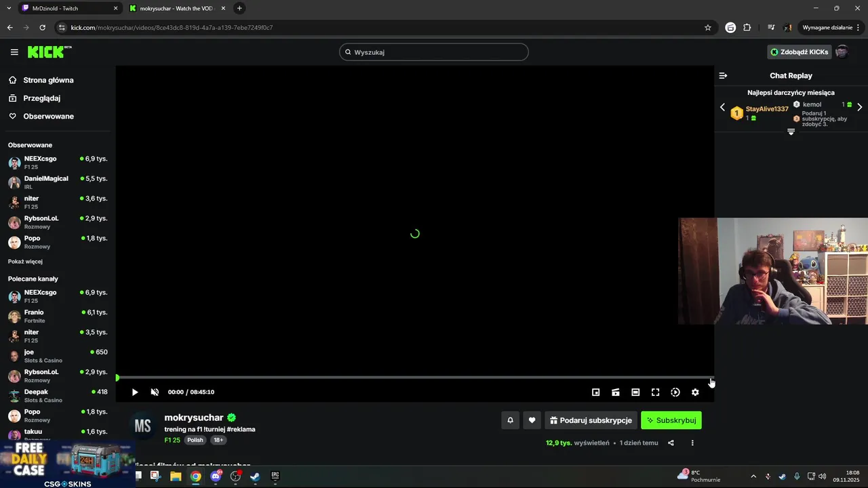Open the player settings gear

point(695,392)
